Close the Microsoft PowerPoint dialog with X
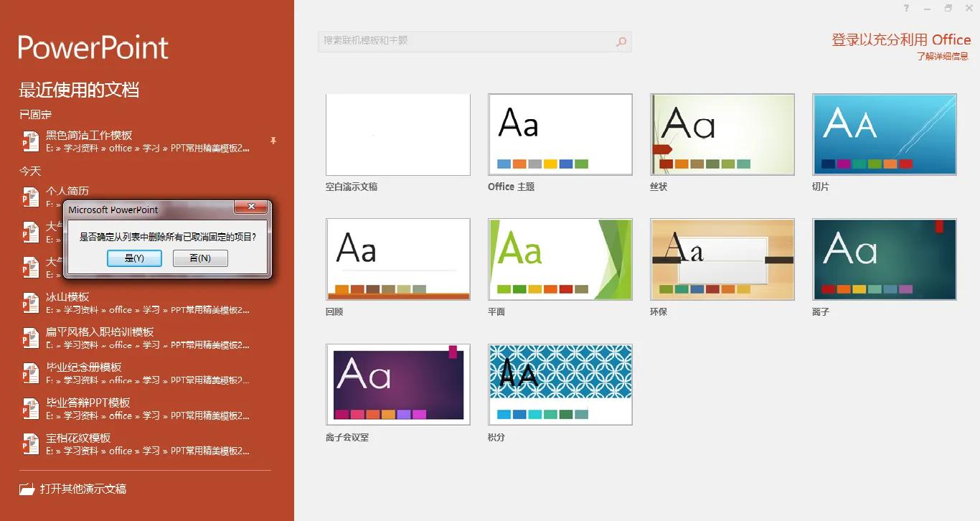 pyautogui.click(x=251, y=207)
